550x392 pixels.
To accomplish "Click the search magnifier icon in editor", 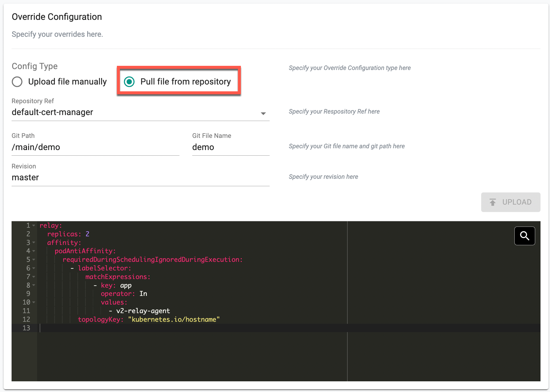I will point(524,236).
